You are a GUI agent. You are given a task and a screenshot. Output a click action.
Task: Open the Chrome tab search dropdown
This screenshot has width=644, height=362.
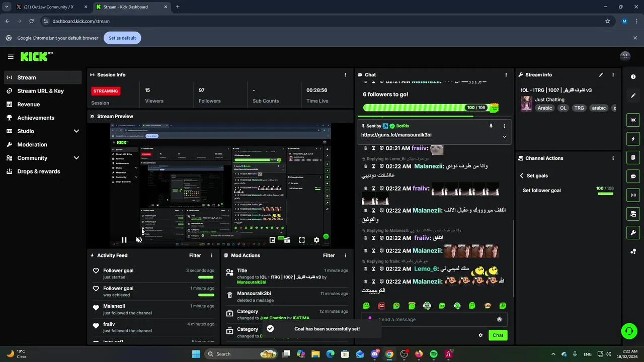7,7
